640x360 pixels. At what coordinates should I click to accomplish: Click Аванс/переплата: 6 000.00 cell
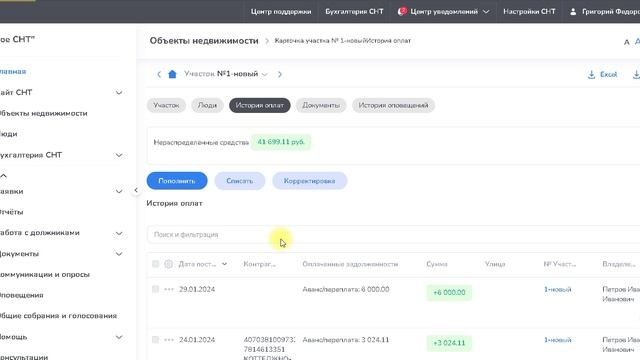coord(346,289)
